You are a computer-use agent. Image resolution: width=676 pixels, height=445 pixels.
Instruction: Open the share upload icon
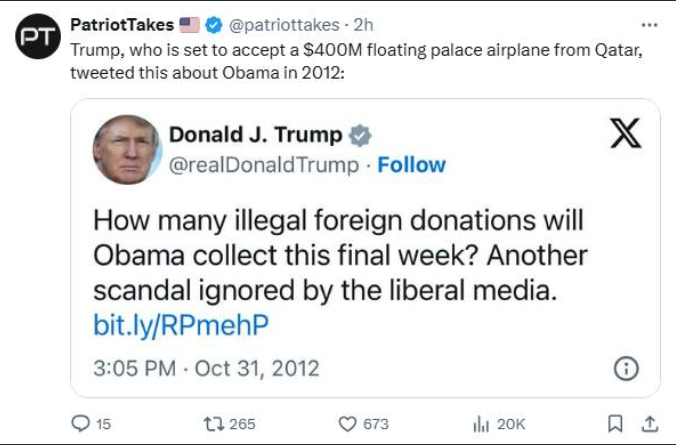pos(650,424)
